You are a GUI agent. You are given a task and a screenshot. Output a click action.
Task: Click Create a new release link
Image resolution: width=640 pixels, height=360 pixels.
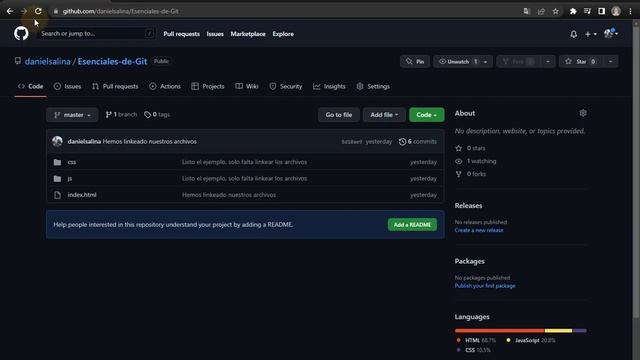click(x=479, y=230)
